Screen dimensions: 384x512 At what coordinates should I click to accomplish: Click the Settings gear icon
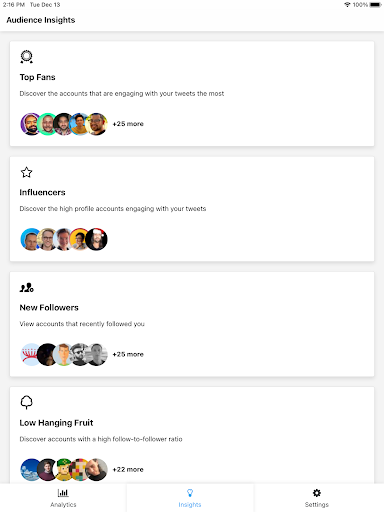click(317, 493)
